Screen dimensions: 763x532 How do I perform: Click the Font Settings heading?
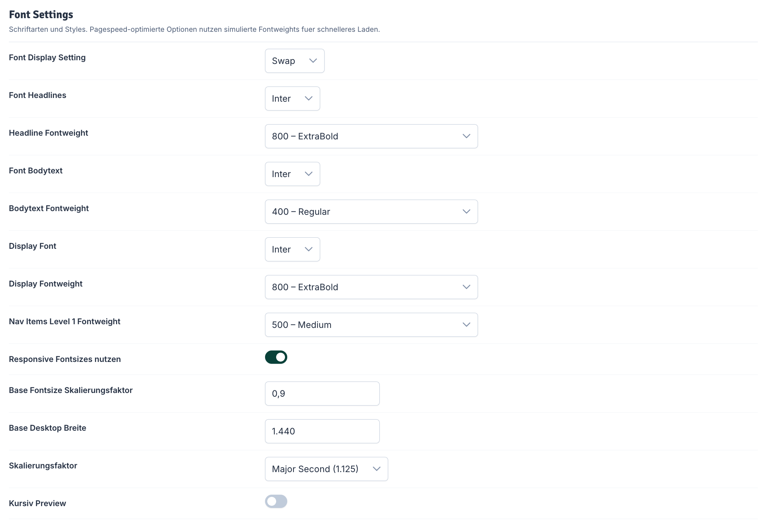pos(41,14)
